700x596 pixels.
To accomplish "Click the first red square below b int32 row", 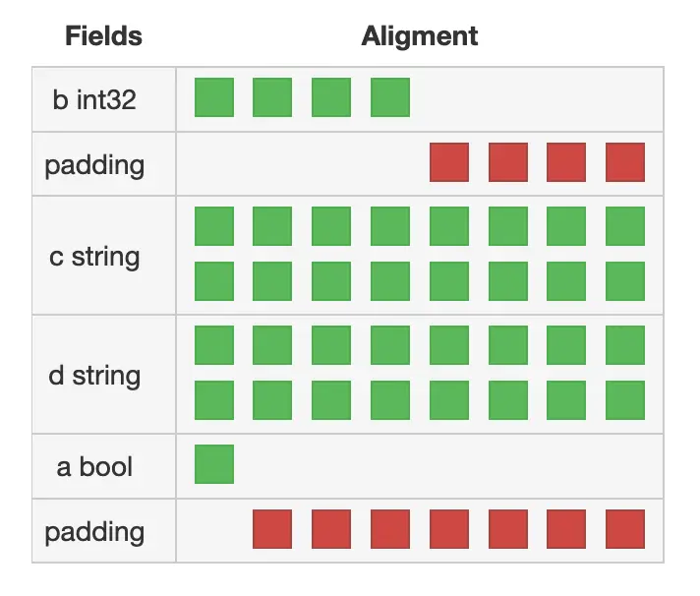I will [449, 162].
